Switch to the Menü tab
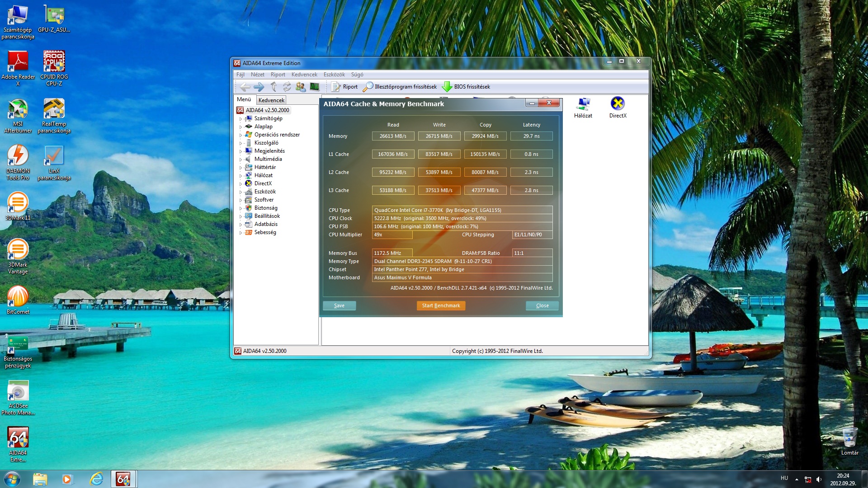This screenshot has width=868, height=488. (x=244, y=99)
